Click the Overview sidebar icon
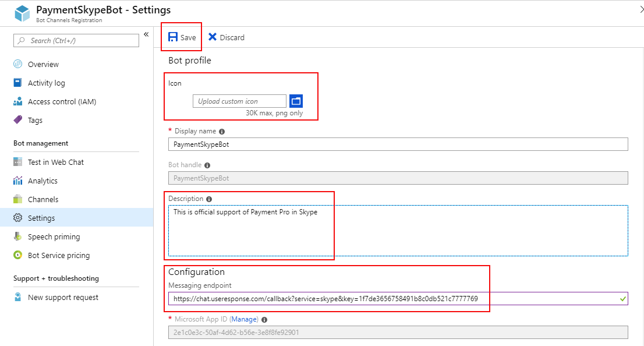This screenshot has width=644, height=346. 17,64
